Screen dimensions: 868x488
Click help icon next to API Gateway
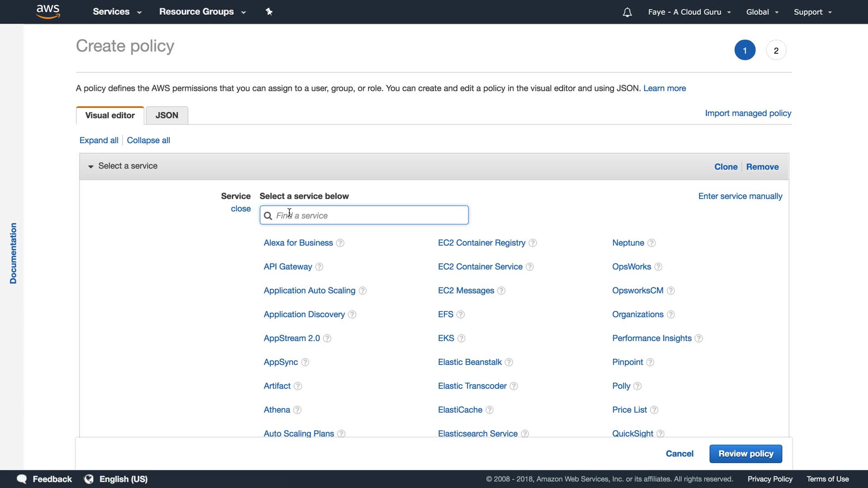(319, 267)
